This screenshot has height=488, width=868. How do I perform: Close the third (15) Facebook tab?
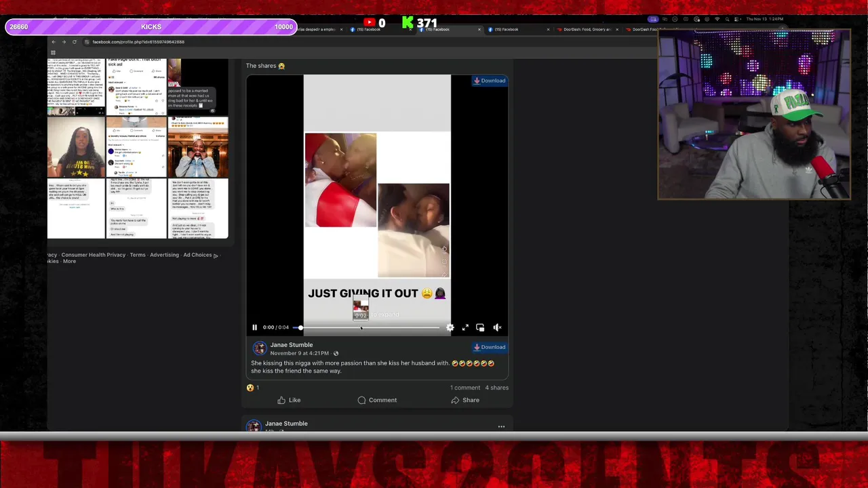[x=548, y=30]
